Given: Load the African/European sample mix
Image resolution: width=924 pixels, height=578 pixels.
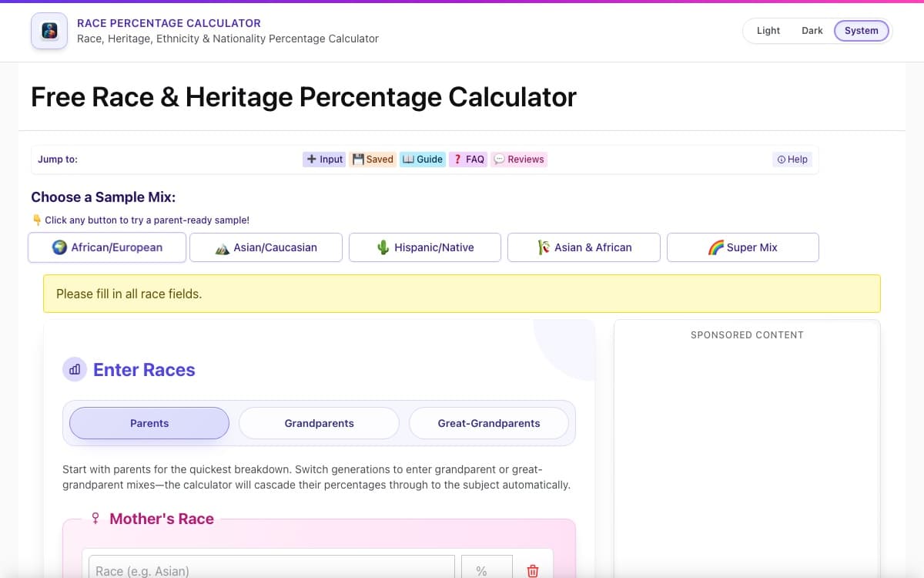Looking at the screenshot, I should coord(107,247).
